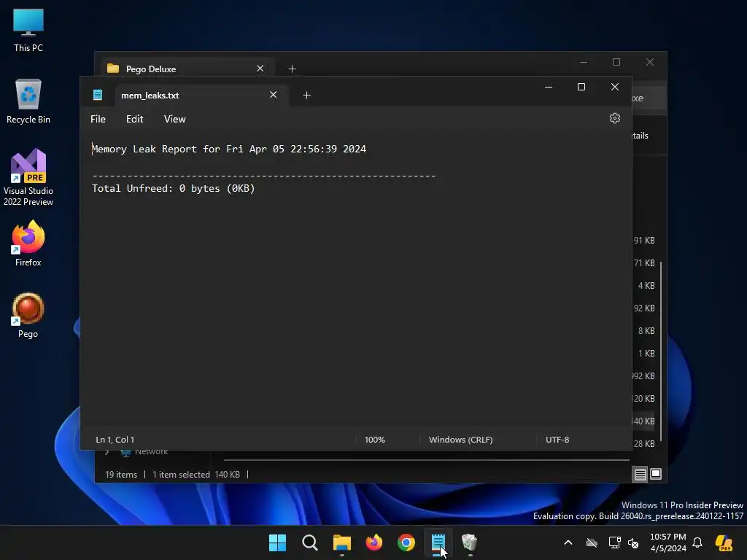Image resolution: width=747 pixels, height=560 pixels.
Task: Expand the Network tree node in Explorer
Action: 107,452
